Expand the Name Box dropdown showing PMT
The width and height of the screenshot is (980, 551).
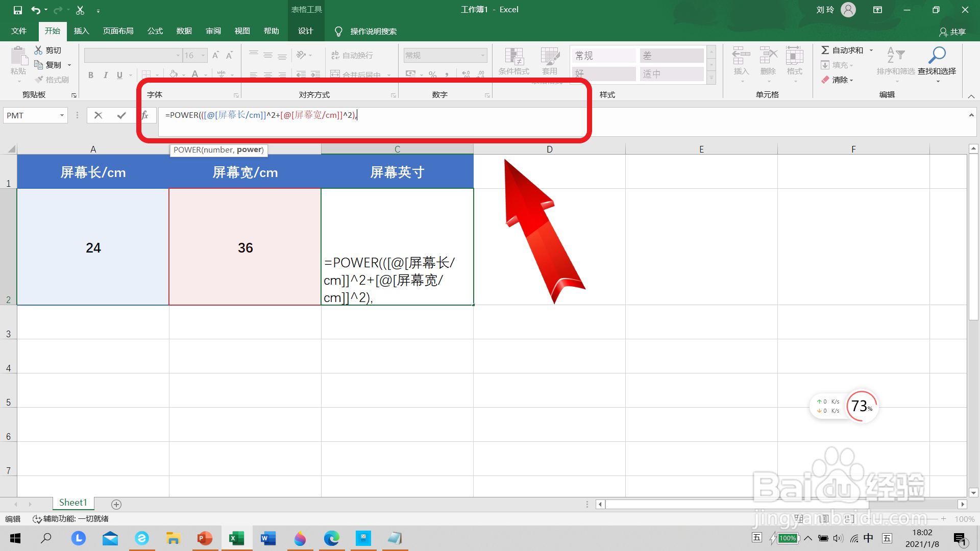[x=62, y=115]
